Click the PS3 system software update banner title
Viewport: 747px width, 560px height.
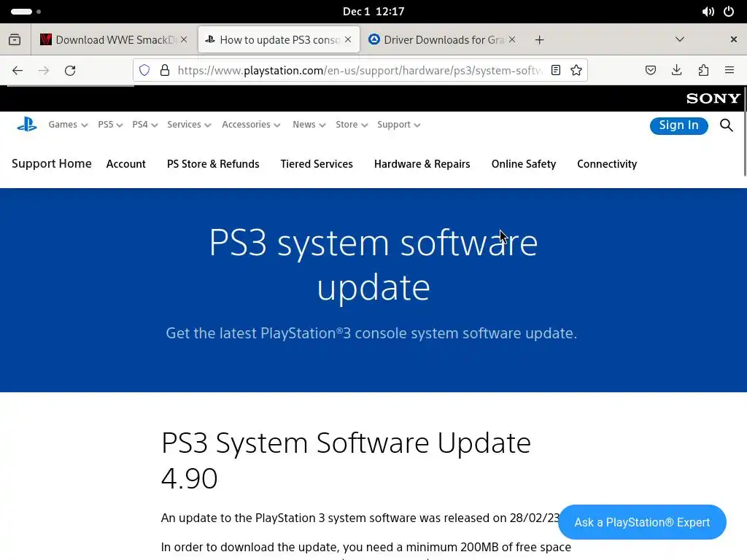pos(373,264)
